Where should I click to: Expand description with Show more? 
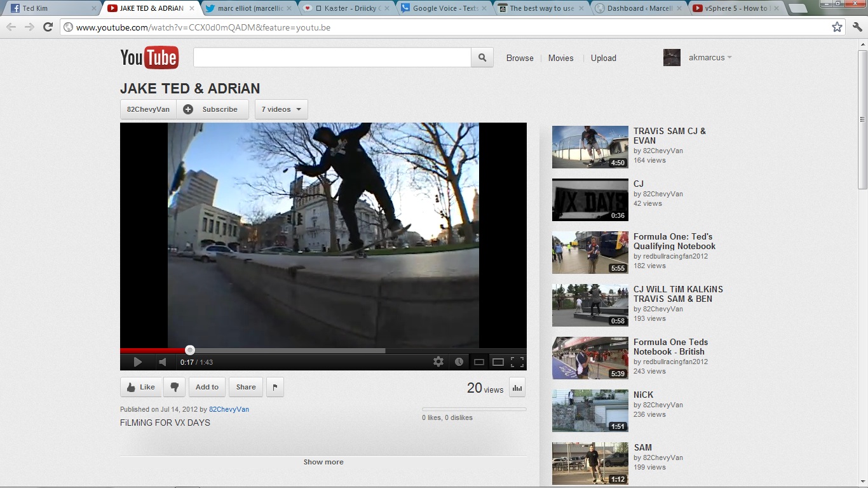[x=323, y=462]
